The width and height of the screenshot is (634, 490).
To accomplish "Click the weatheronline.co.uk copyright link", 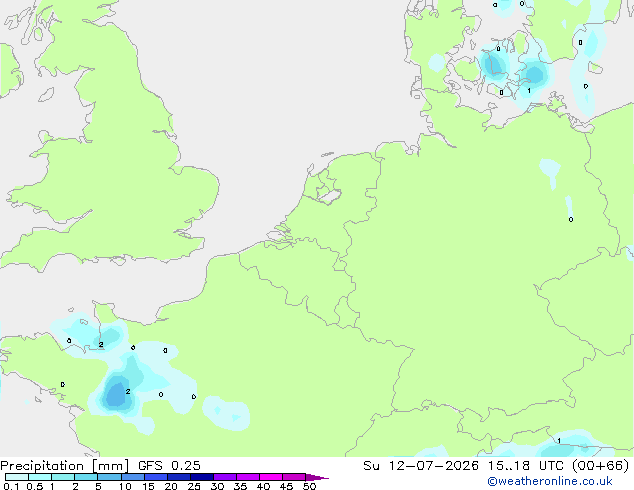I will coord(550,481).
